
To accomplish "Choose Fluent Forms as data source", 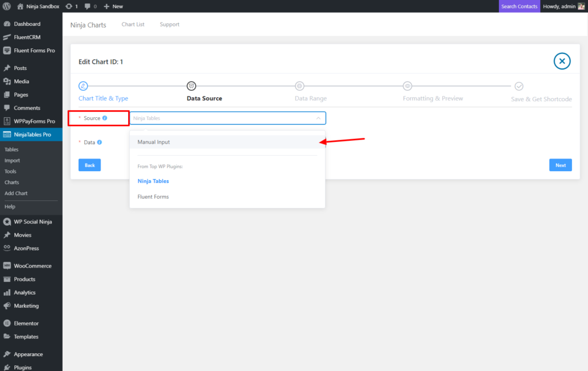I will point(153,197).
